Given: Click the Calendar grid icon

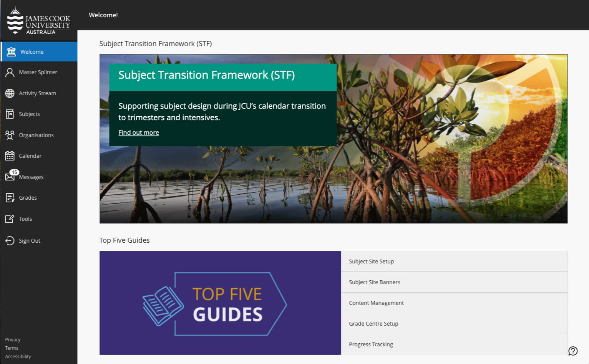Looking at the screenshot, I should pyautogui.click(x=10, y=156).
